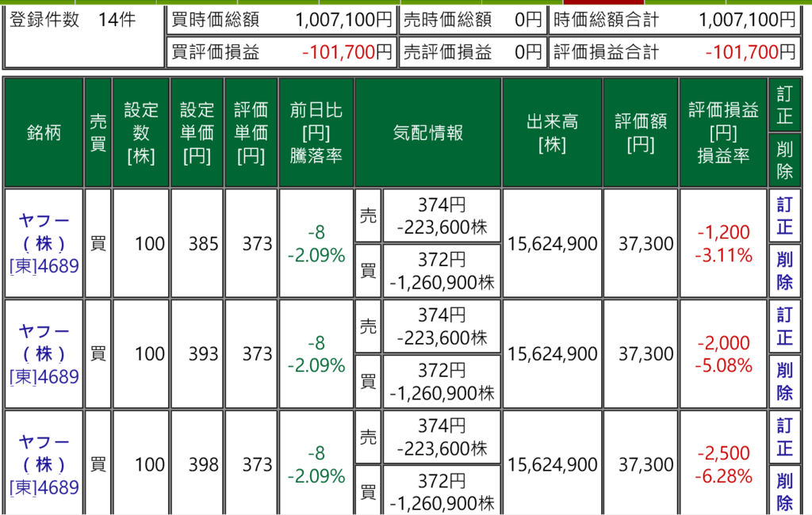
Task: Click setting price 398 cell
Action: click(197, 464)
